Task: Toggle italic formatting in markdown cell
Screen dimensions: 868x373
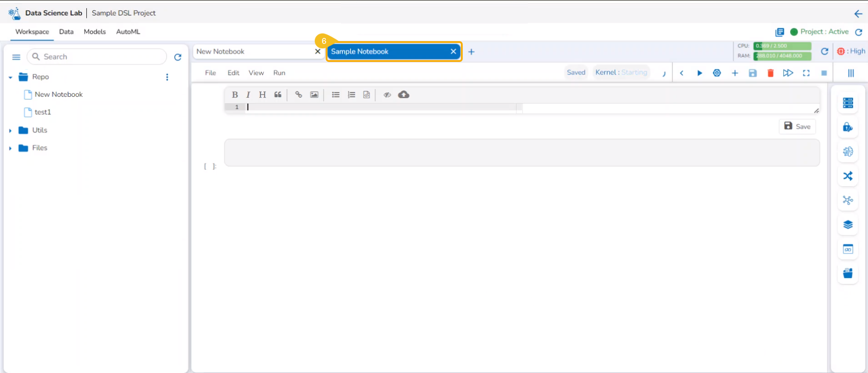Action: click(x=248, y=94)
